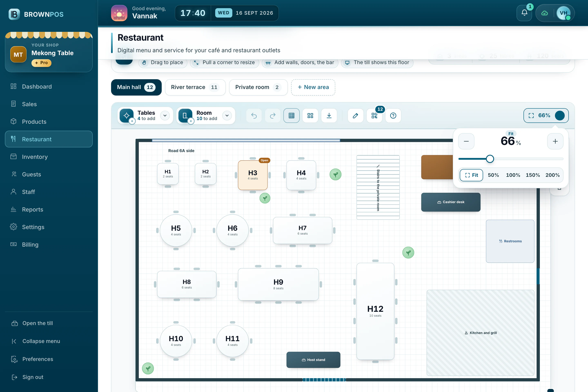
Task: Select the 200% zoom preset
Action: tap(552, 175)
